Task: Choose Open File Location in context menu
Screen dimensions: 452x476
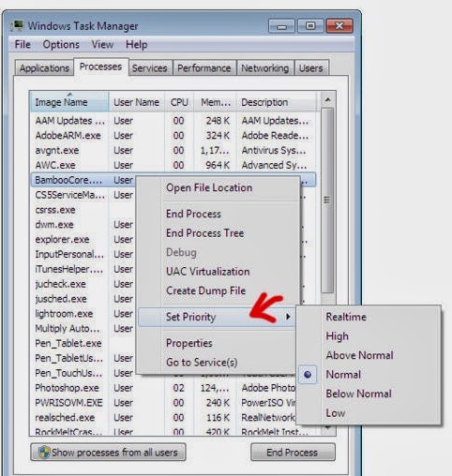Action: click(209, 187)
